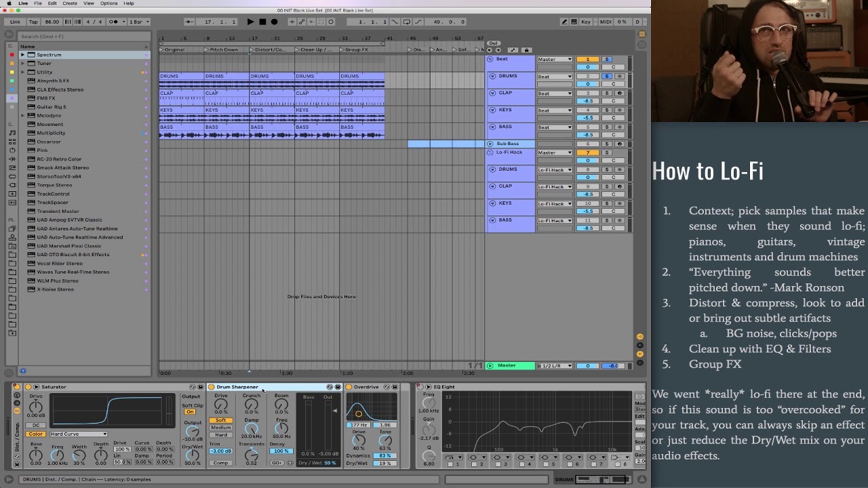Solo the Sub Bass track
Screen dimensions: 868x488
[x=607, y=144]
